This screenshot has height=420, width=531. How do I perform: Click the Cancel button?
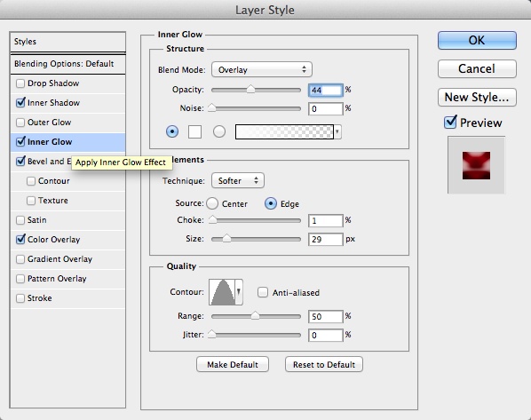[477, 68]
